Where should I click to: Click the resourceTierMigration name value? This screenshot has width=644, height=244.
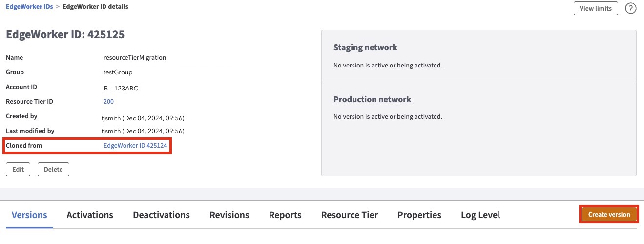135,58
